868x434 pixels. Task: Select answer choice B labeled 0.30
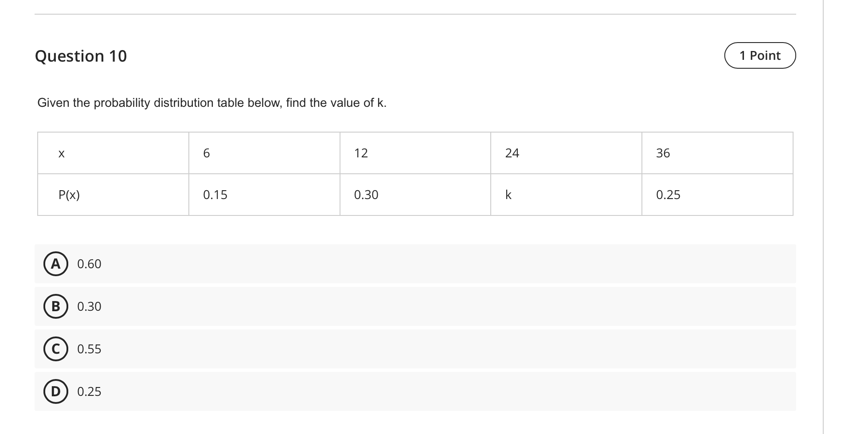coord(55,306)
